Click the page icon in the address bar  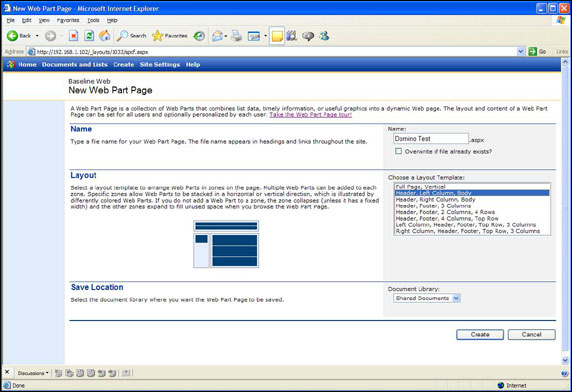(31, 52)
